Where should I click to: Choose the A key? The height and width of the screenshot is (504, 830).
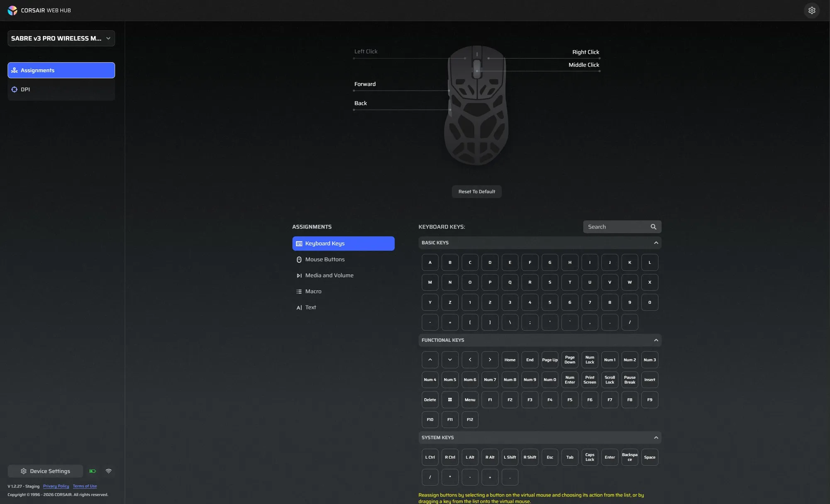(x=430, y=263)
